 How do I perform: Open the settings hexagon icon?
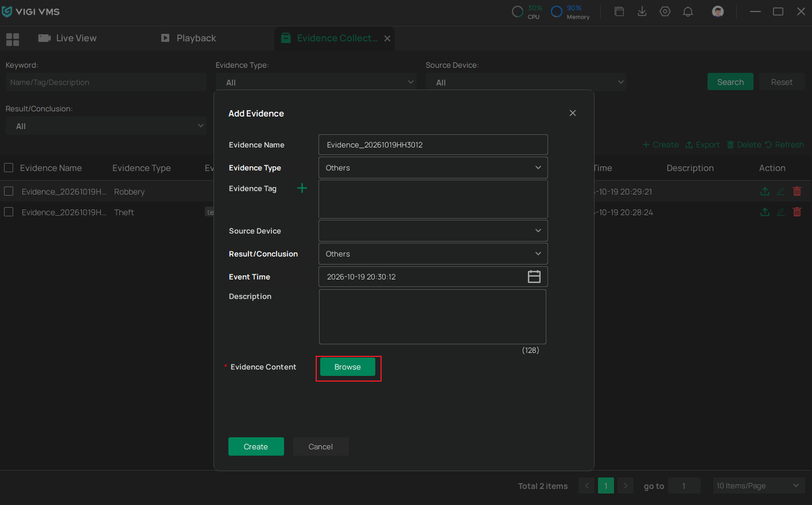(665, 11)
